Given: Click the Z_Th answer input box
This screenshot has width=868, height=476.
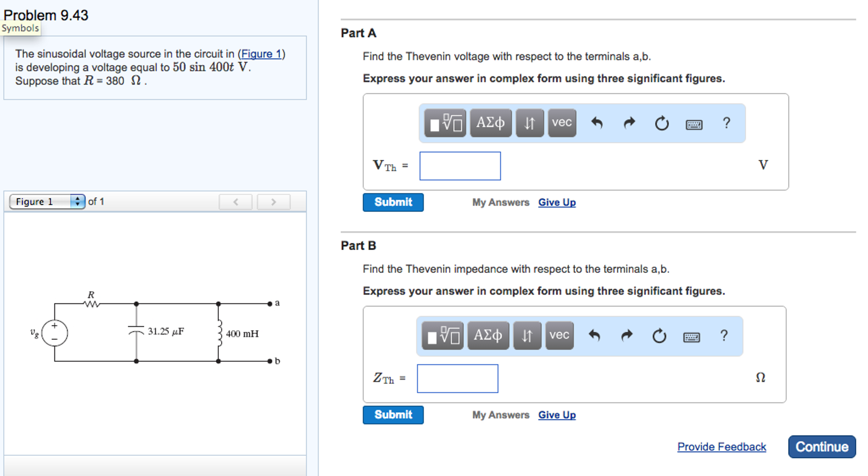Looking at the screenshot, I should pyautogui.click(x=457, y=379).
